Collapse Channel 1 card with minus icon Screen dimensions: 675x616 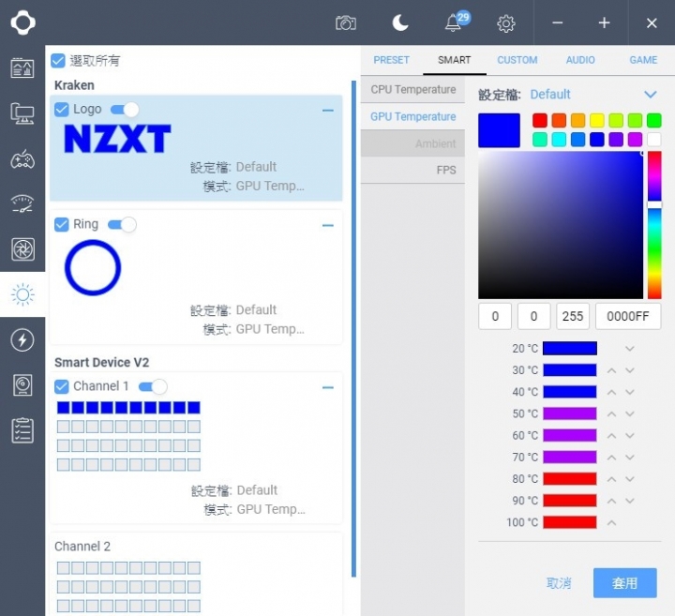click(328, 388)
